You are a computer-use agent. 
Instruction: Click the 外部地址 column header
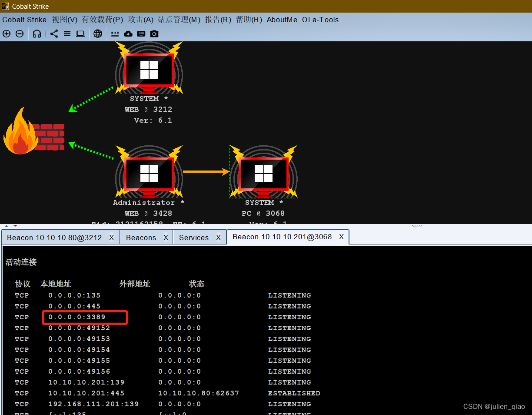[x=135, y=284]
